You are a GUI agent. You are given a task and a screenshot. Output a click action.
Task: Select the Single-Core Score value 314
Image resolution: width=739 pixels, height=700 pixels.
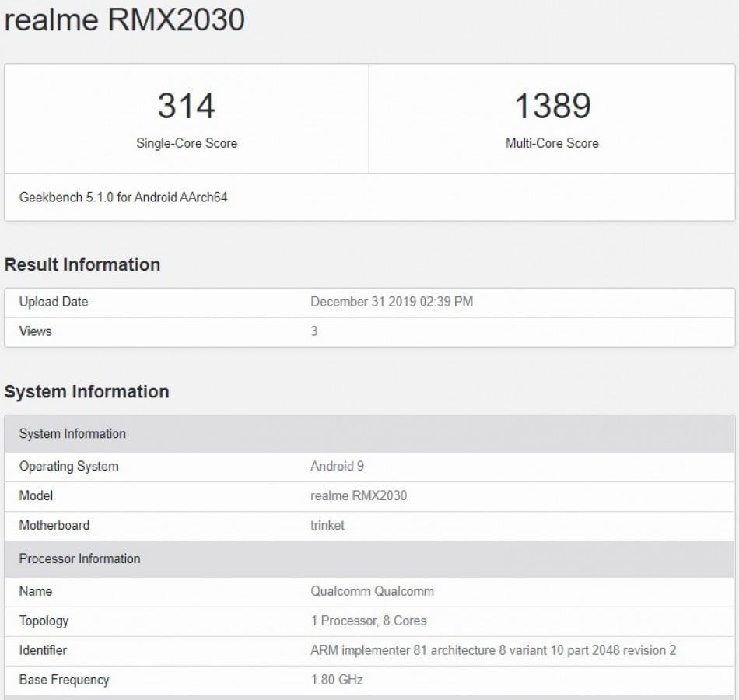[x=186, y=107]
